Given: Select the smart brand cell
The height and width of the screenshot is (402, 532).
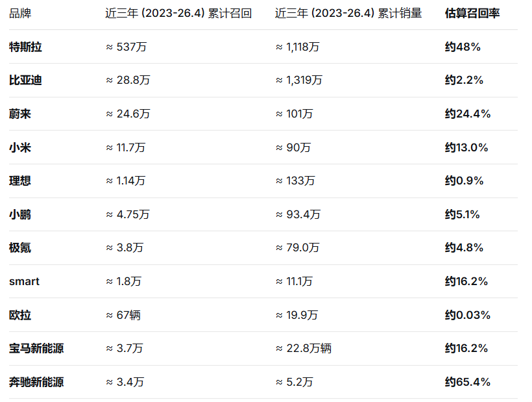Looking at the screenshot, I should click(24, 281).
